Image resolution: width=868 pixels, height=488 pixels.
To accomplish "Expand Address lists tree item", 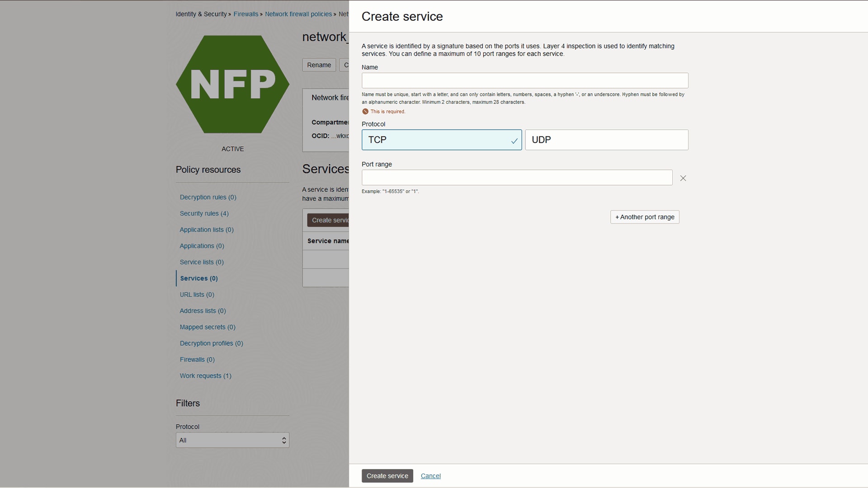I will pyautogui.click(x=203, y=310).
